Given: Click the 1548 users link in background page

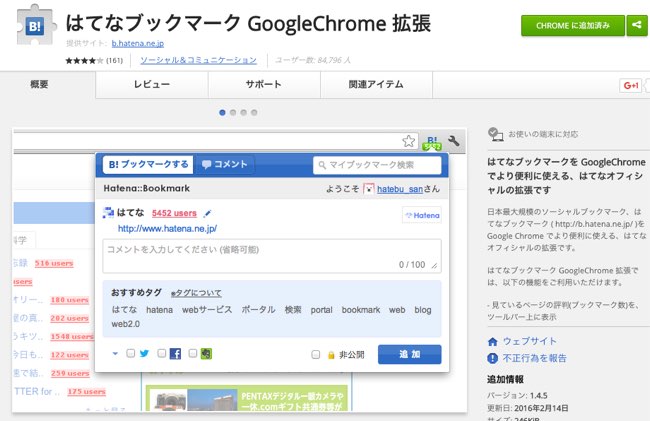Looking at the screenshot, I should pyautogui.click(x=72, y=336).
